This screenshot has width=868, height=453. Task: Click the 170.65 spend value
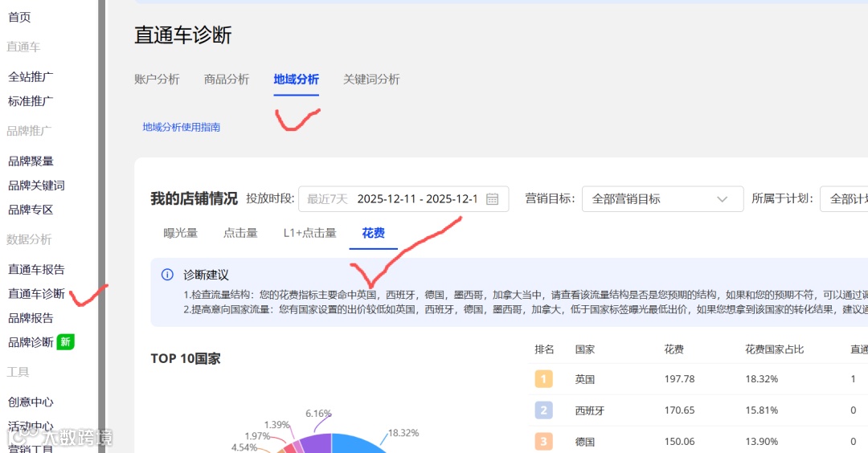(x=679, y=410)
